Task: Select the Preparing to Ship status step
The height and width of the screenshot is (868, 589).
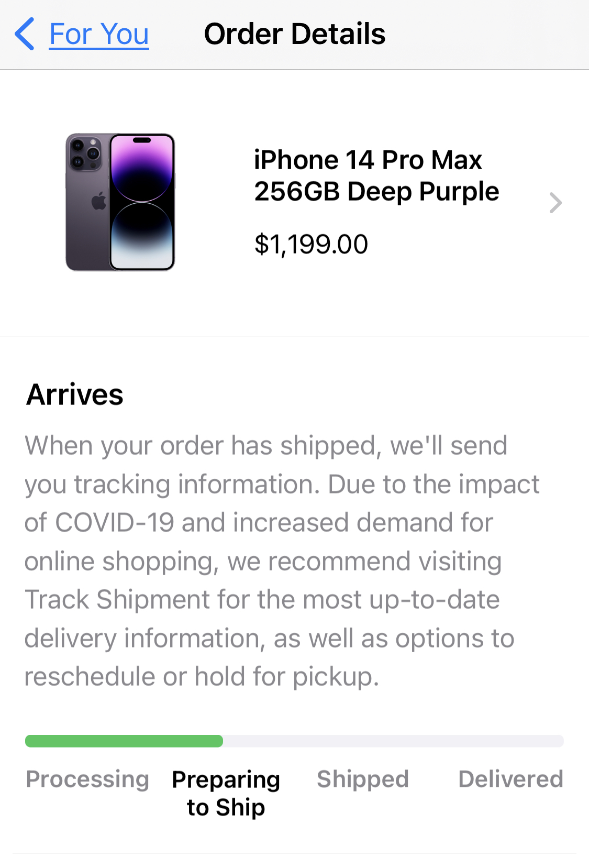Action: [226, 793]
